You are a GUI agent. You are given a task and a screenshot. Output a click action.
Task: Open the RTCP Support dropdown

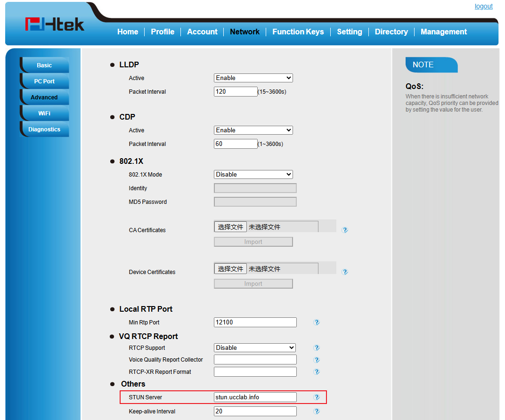(x=254, y=348)
